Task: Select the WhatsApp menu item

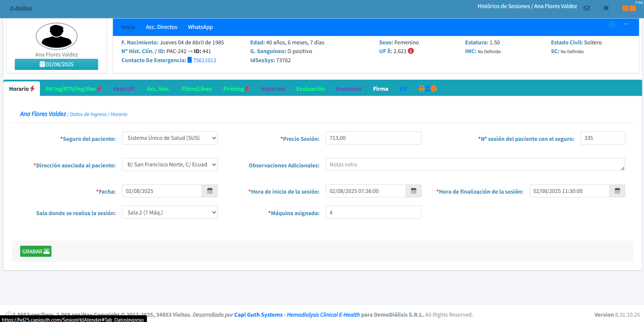Action: 200,27
